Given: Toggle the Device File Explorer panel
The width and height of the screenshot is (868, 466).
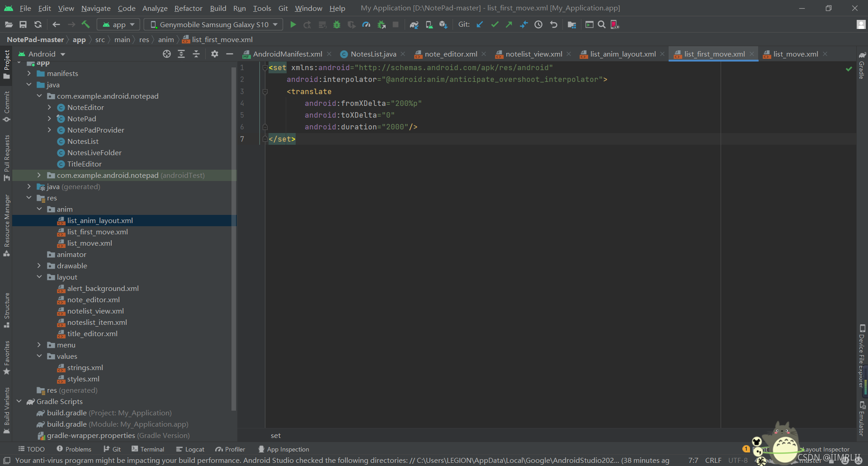Looking at the screenshot, I should coord(862,356).
